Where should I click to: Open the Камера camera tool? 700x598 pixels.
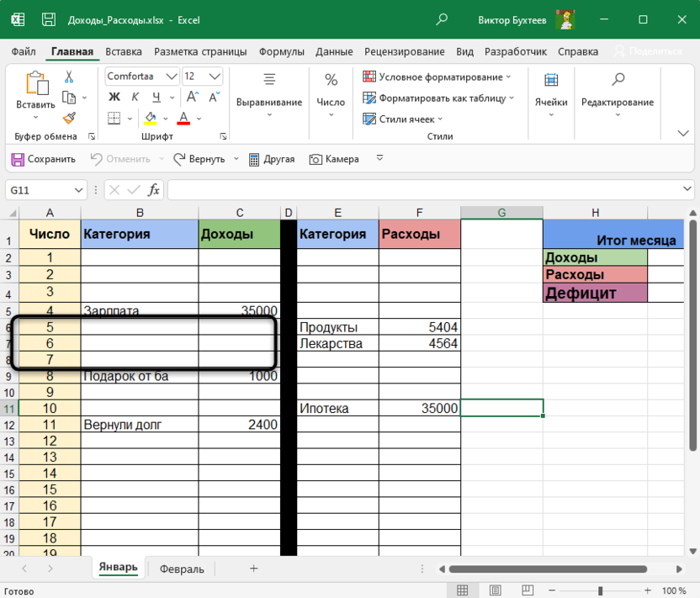click(x=334, y=159)
